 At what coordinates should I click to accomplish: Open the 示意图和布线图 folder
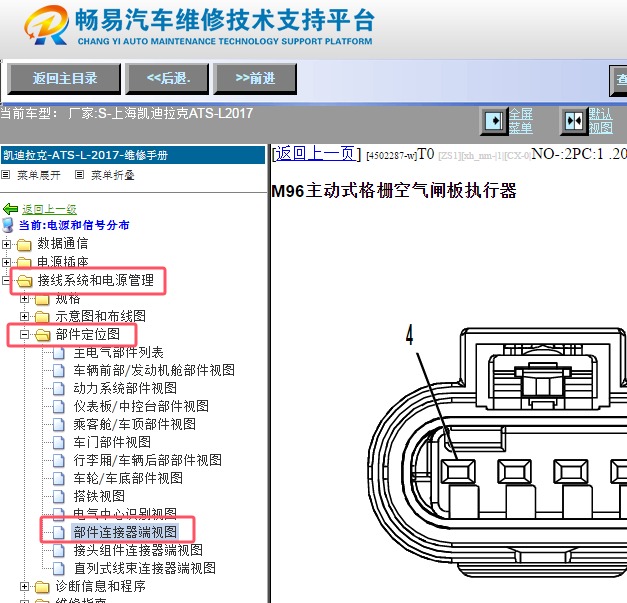100,316
